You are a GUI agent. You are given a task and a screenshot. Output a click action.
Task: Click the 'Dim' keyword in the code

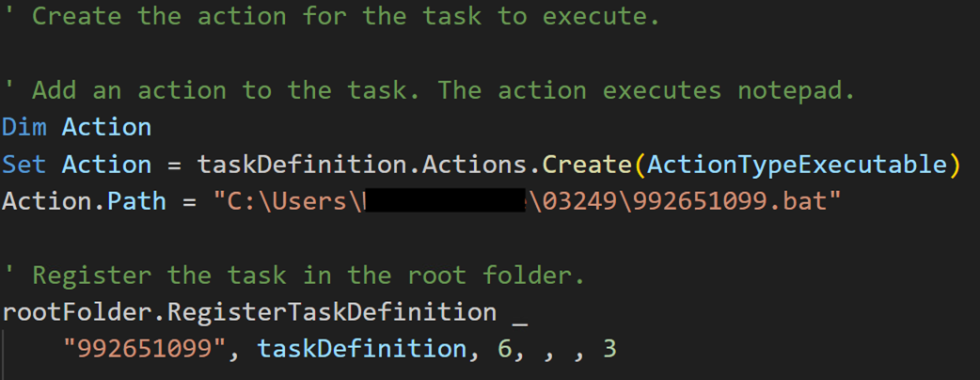pyautogui.click(x=25, y=127)
